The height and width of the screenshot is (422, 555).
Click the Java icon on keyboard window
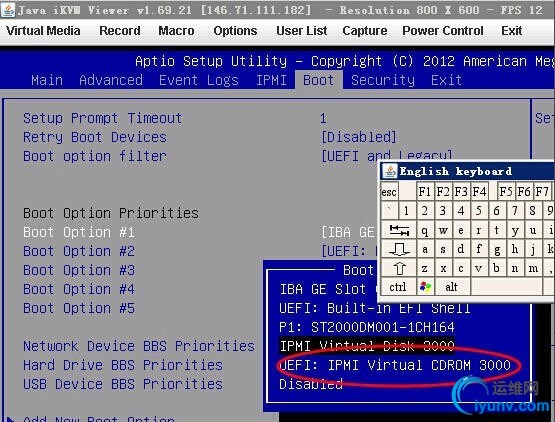pyautogui.click(x=390, y=171)
